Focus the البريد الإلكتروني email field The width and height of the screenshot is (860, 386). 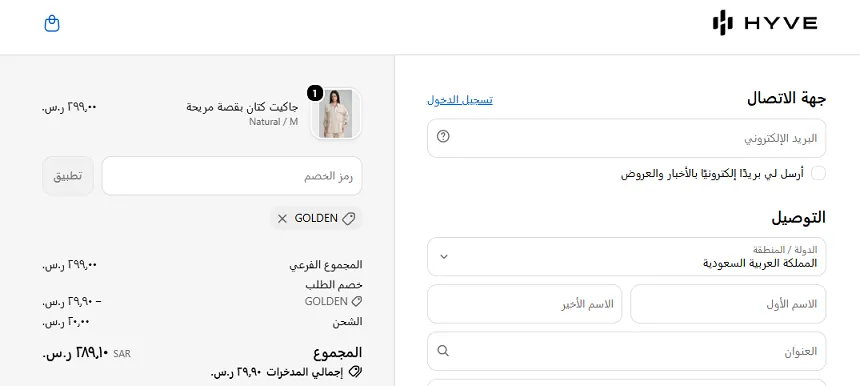[626, 138]
